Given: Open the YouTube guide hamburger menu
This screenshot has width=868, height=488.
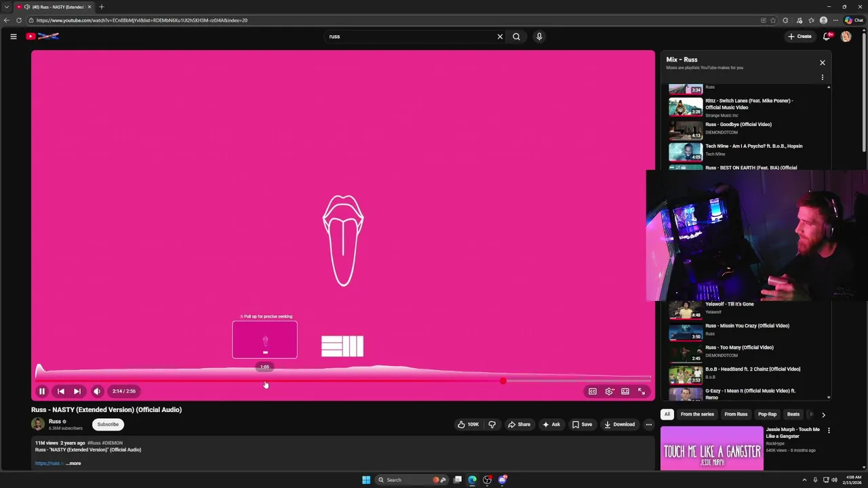Looking at the screenshot, I should pos(13,37).
